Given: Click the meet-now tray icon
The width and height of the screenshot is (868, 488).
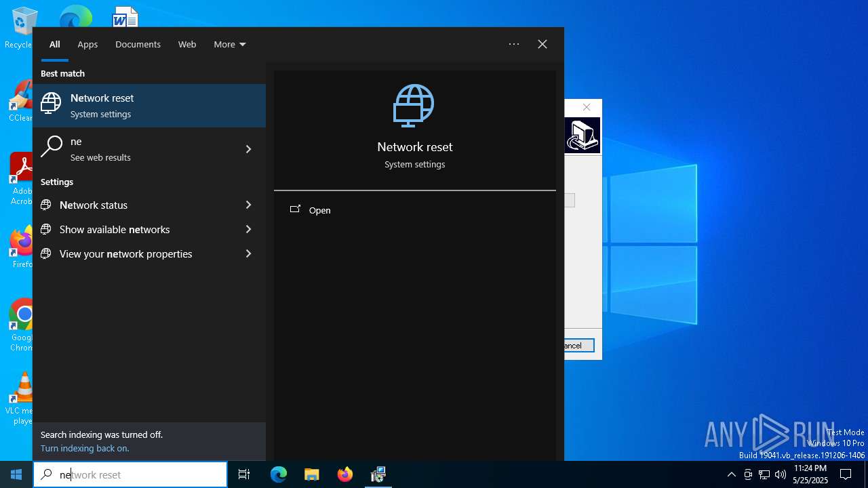Looking at the screenshot, I should point(748,474).
